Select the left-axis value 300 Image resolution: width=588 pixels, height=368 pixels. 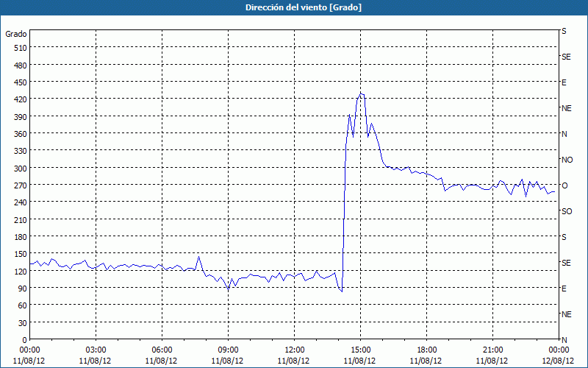click(21, 169)
